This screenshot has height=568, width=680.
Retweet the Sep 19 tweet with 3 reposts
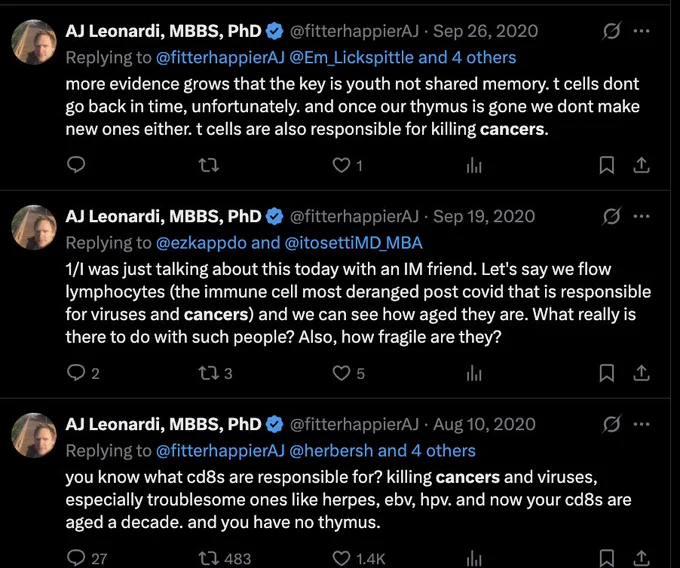(216, 373)
